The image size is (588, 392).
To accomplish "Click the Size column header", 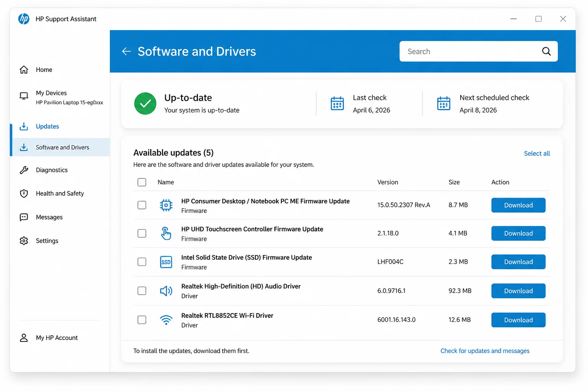I will pos(454,182).
